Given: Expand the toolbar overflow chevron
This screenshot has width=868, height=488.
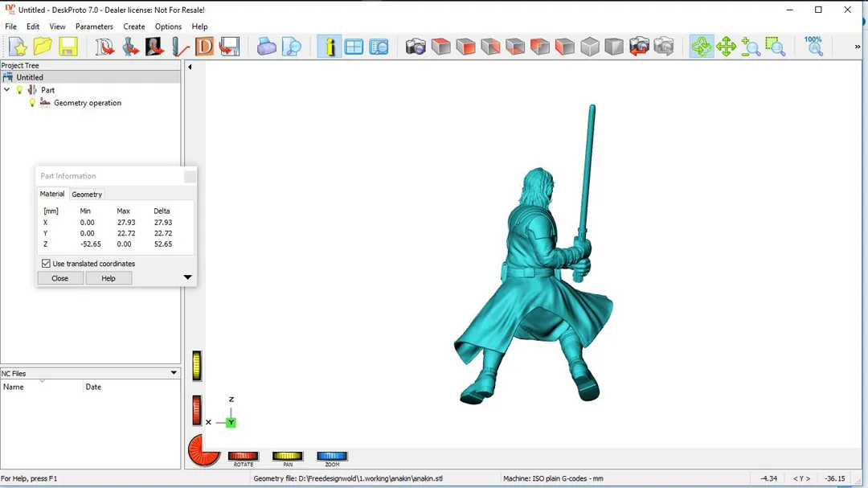Looking at the screenshot, I should click(858, 47).
